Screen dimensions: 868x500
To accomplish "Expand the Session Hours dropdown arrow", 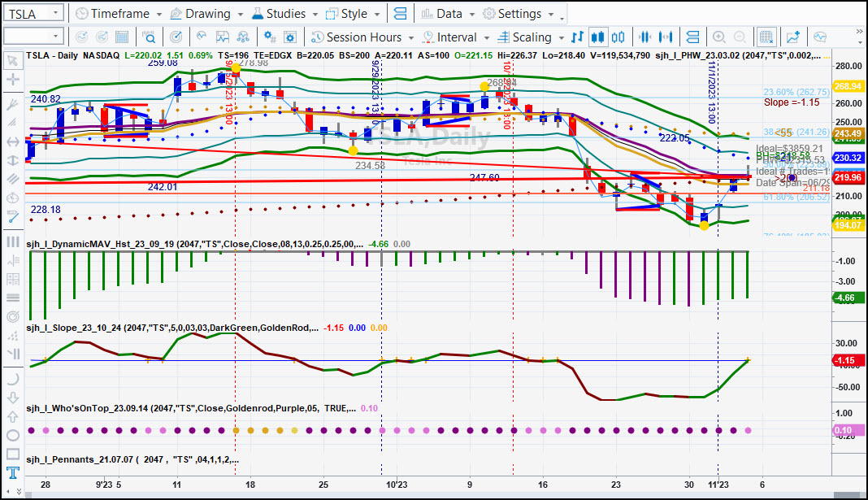I will (411, 37).
